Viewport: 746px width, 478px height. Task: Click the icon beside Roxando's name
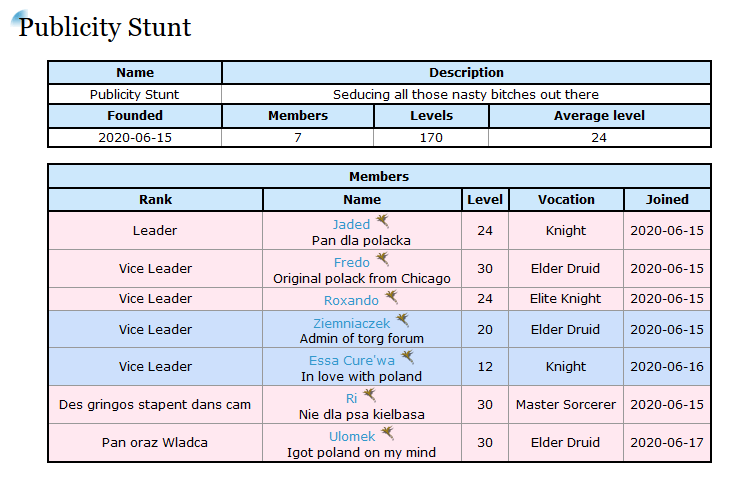(x=391, y=298)
